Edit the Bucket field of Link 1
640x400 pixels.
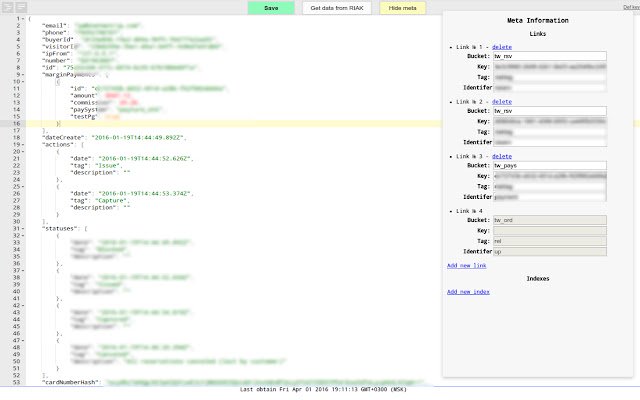[x=550, y=56]
